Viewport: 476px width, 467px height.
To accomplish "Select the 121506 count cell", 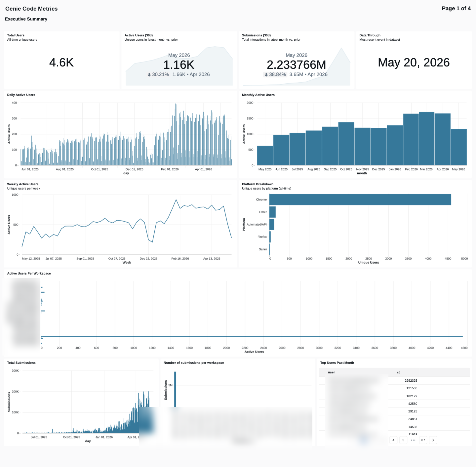I will (412, 388).
